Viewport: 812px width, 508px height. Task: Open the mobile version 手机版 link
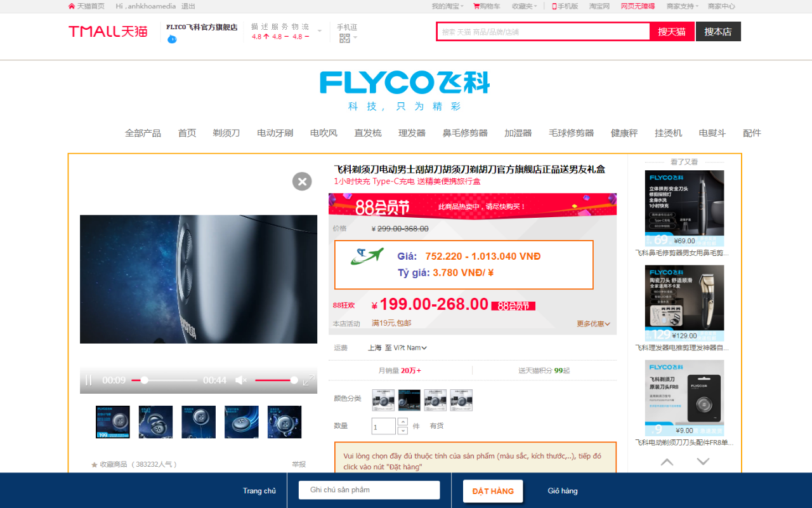click(x=565, y=6)
